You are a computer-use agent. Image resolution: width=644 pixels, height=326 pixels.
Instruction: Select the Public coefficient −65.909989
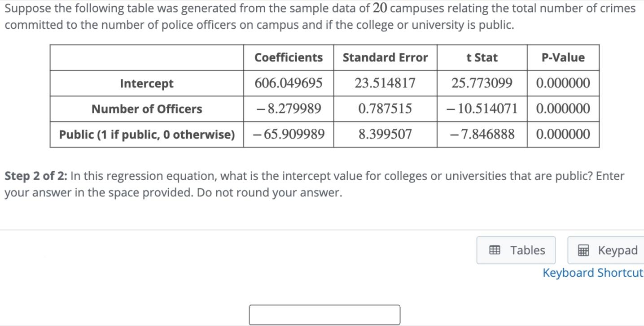(x=289, y=134)
